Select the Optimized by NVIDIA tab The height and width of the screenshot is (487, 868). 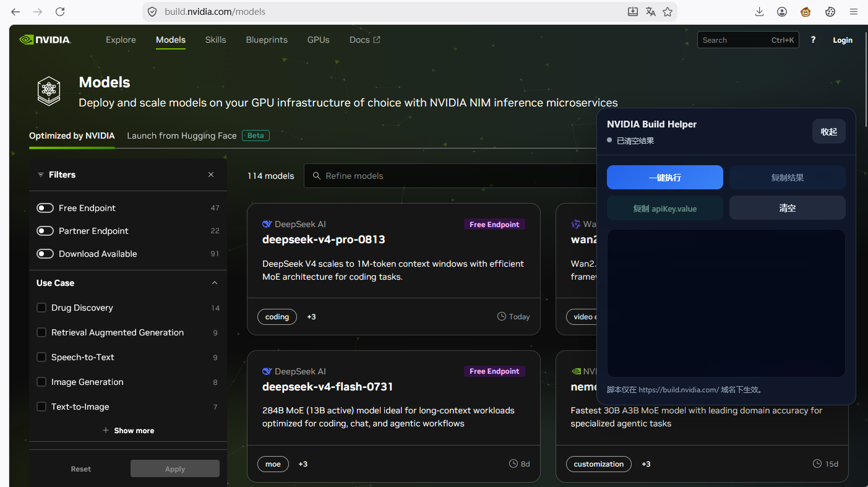pyautogui.click(x=72, y=136)
